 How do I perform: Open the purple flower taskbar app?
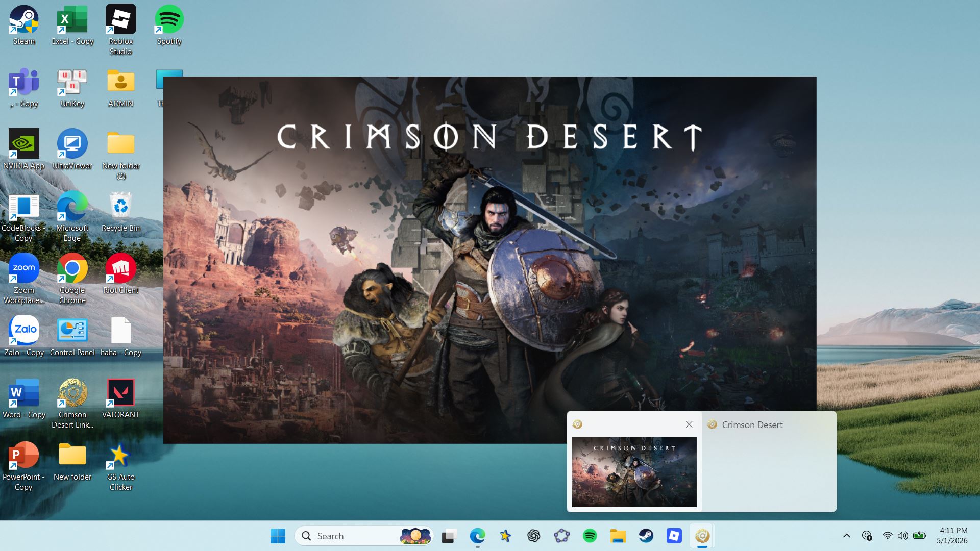coord(562,536)
